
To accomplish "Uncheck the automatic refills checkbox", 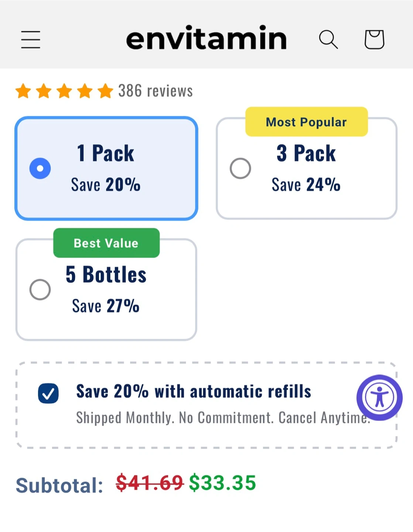I will point(48,393).
